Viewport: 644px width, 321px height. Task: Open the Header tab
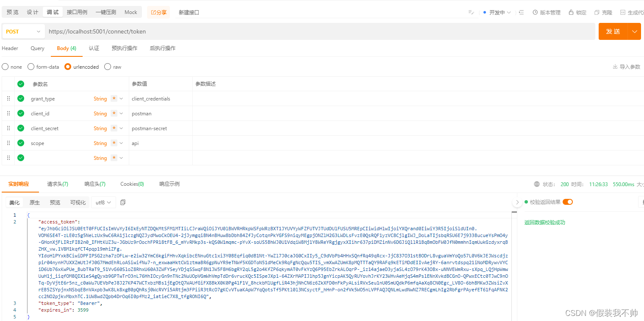tap(10, 48)
